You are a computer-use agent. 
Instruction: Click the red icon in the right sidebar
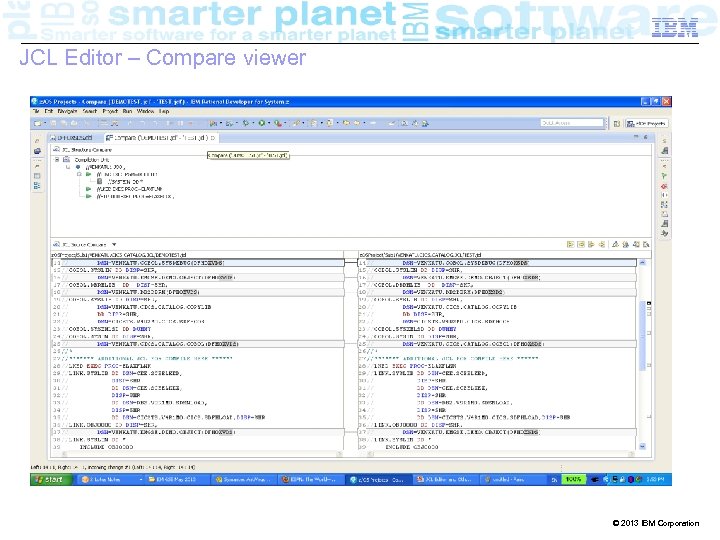(664, 186)
